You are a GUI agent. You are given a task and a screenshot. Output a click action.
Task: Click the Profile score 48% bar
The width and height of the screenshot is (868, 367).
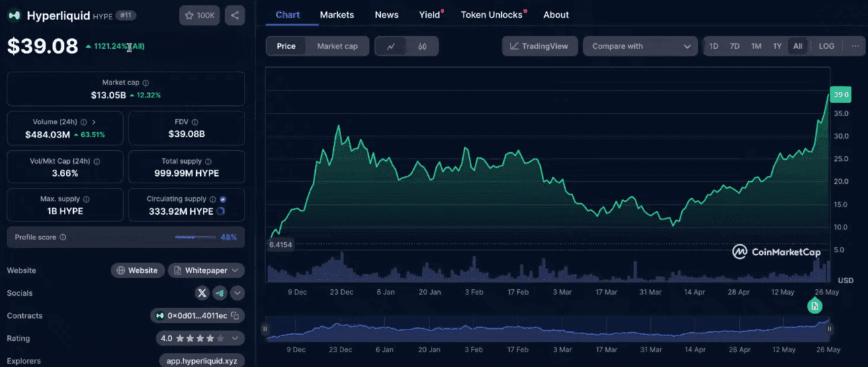[x=195, y=237]
